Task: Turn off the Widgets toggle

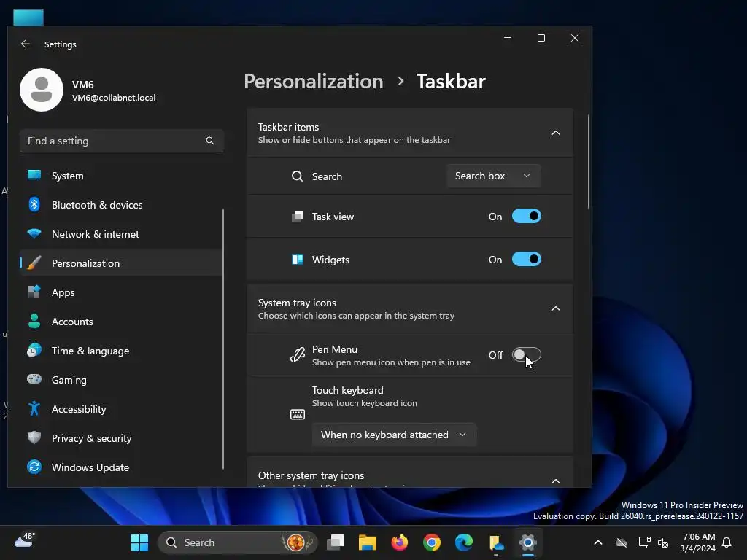Action: [x=527, y=259]
